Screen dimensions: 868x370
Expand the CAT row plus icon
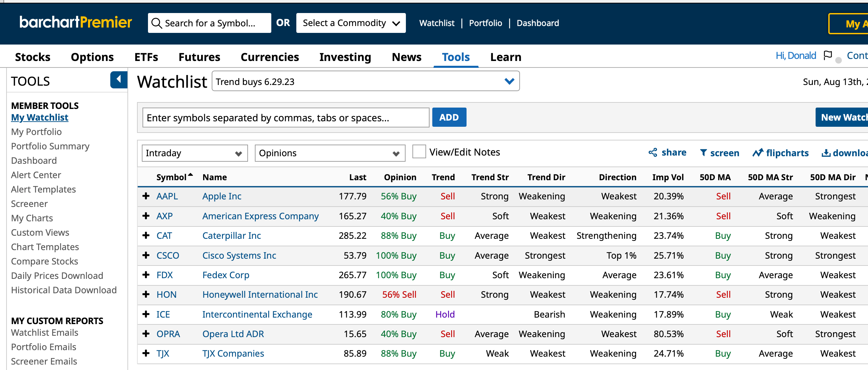(x=146, y=235)
